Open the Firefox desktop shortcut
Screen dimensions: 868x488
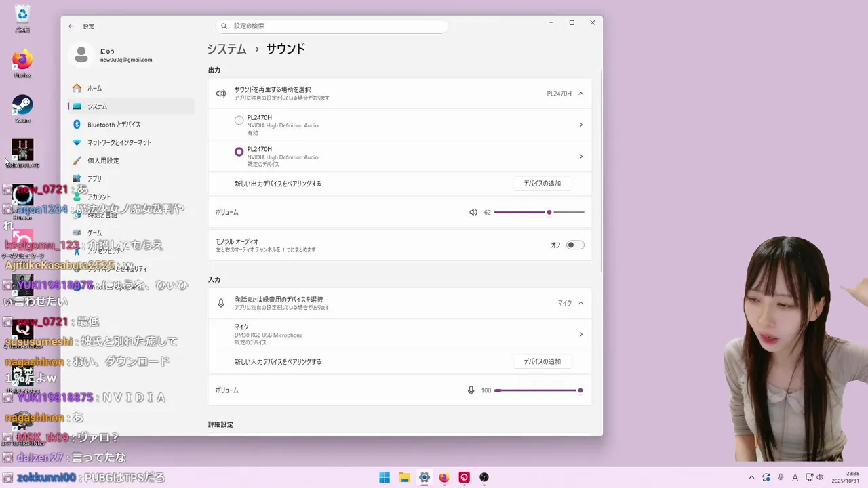(22, 63)
